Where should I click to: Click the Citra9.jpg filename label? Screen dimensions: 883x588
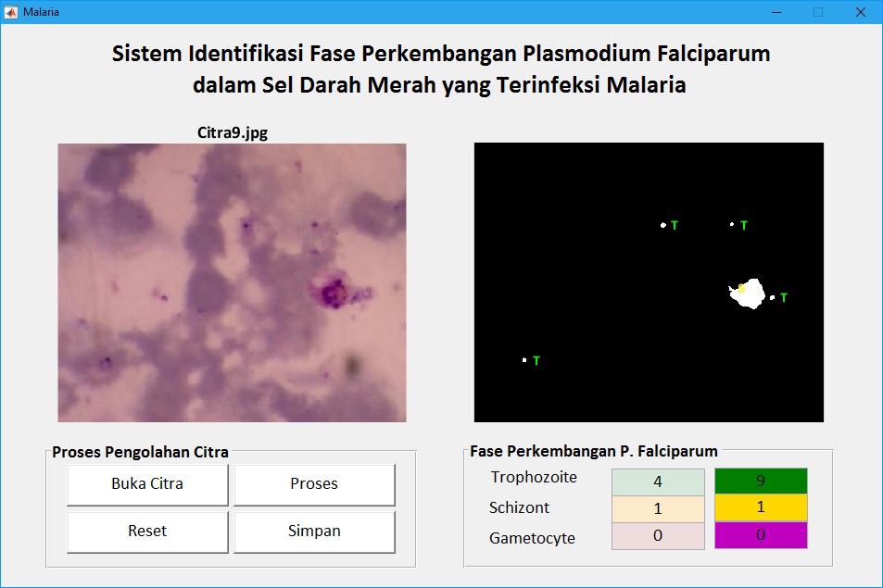pos(232,132)
